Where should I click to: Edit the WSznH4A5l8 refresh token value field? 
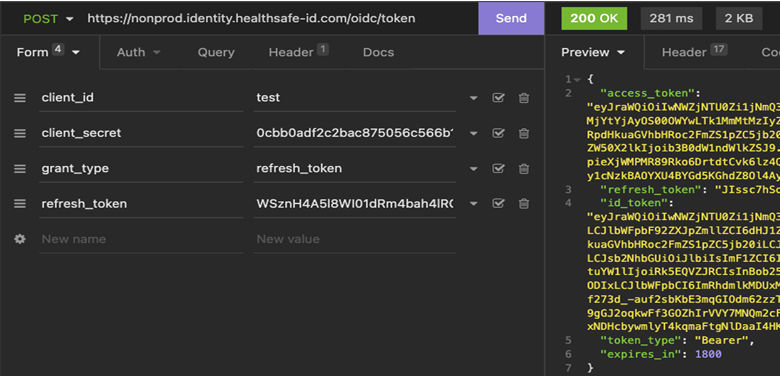[x=355, y=203]
